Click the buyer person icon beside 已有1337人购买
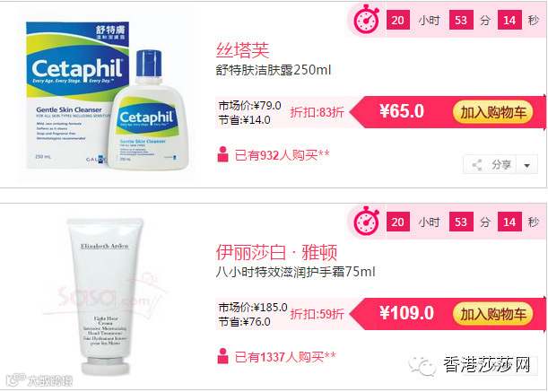 222,356
